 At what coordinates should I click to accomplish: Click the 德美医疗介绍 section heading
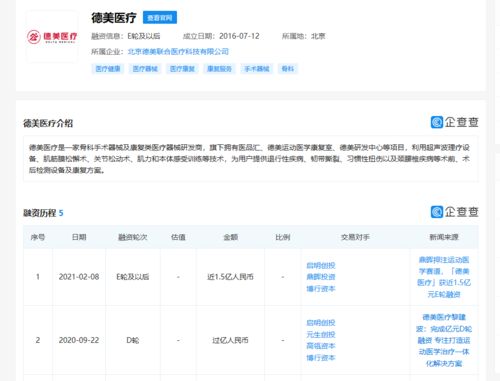(x=48, y=123)
